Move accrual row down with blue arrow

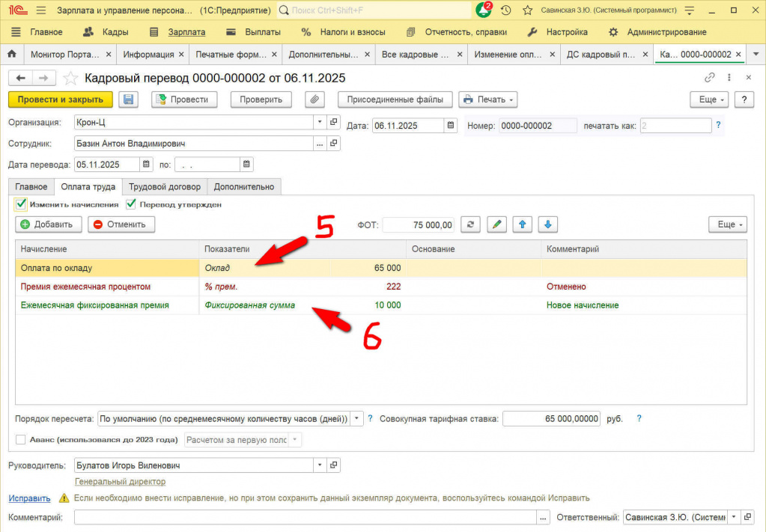548,224
